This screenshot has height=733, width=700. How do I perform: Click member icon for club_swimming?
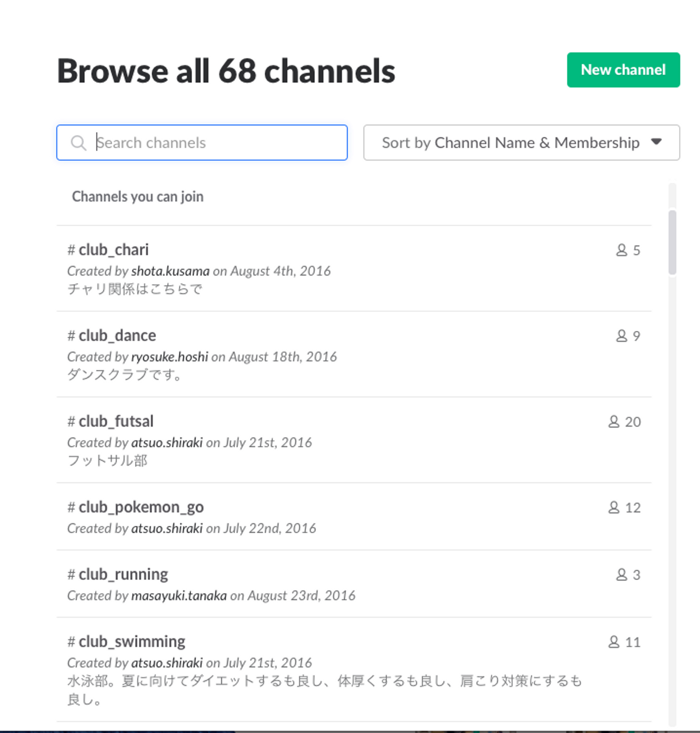click(x=614, y=642)
